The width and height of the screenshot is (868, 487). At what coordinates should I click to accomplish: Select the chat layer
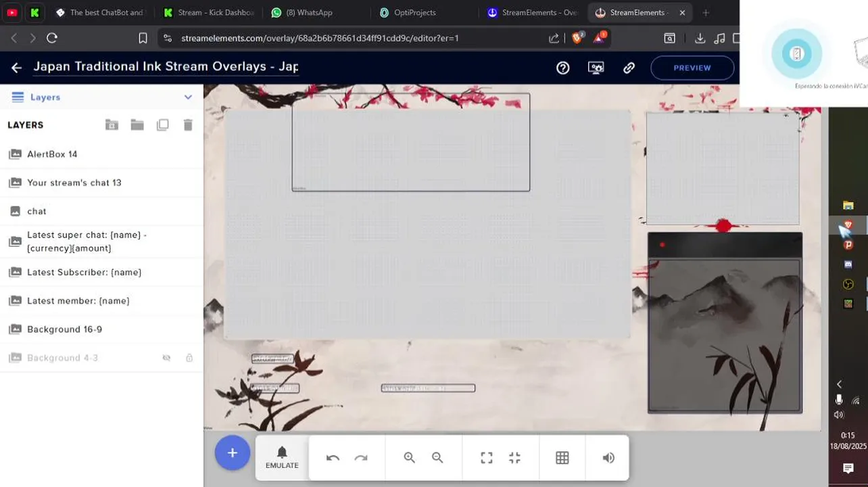point(101,211)
